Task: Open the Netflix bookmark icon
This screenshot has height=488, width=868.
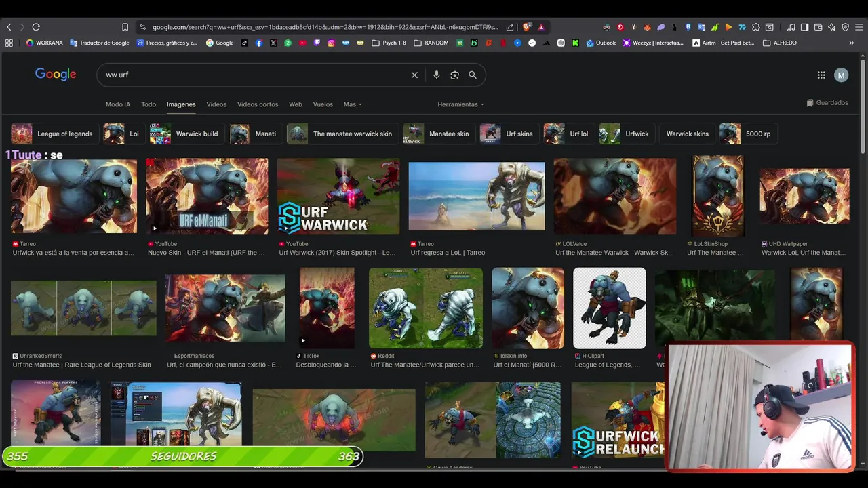Action: (x=503, y=43)
